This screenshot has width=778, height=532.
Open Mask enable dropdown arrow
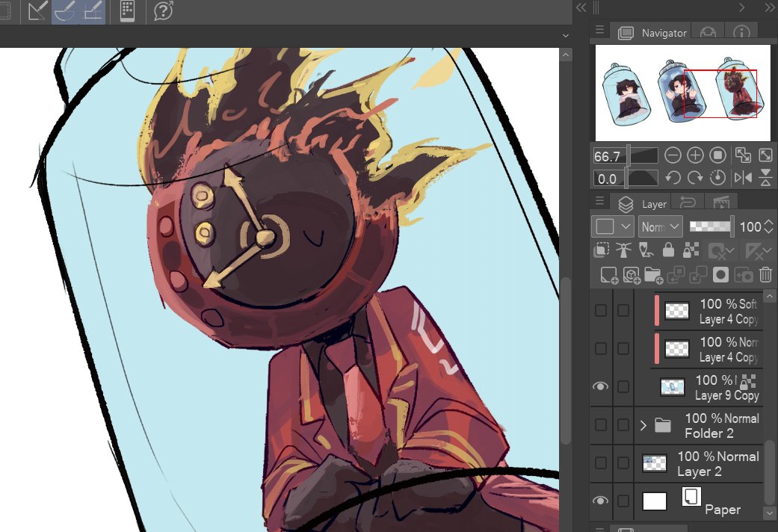click(x=730, y=250)
